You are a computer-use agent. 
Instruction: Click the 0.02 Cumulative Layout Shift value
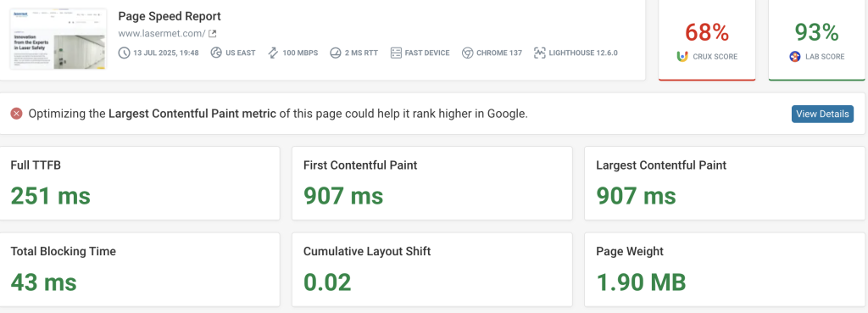click(327, 282)
